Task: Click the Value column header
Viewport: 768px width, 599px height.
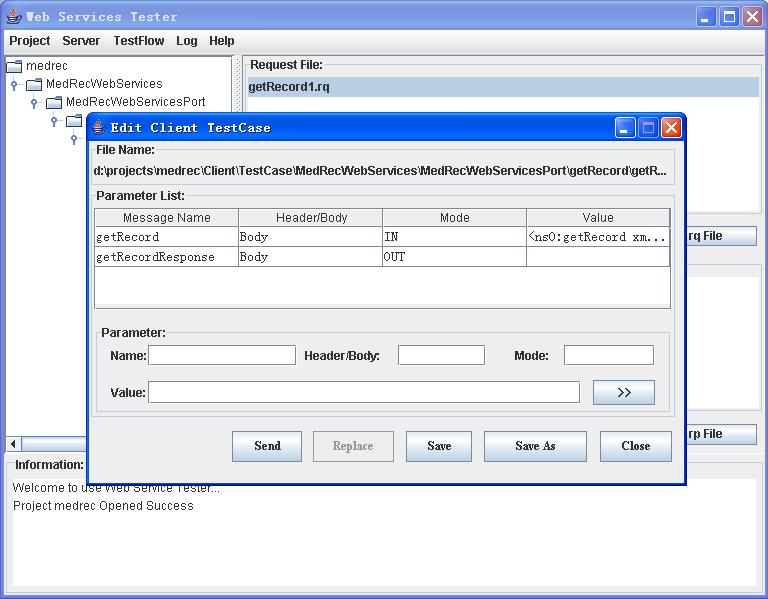Action: pos(598,217)
